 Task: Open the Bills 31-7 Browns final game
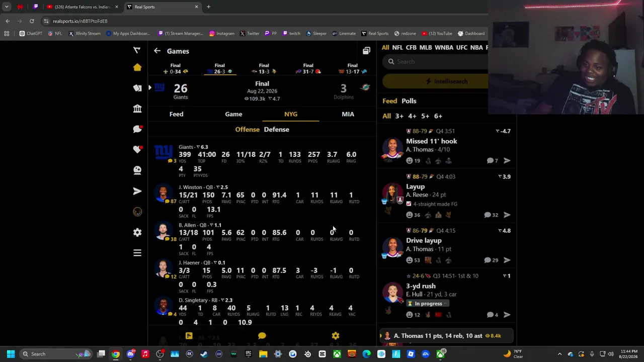308,68
